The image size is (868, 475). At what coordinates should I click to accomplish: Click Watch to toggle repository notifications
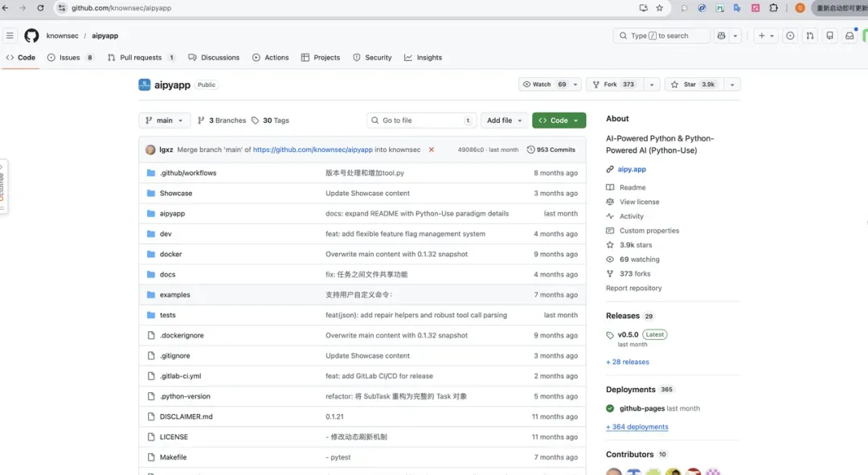[544, 84]
